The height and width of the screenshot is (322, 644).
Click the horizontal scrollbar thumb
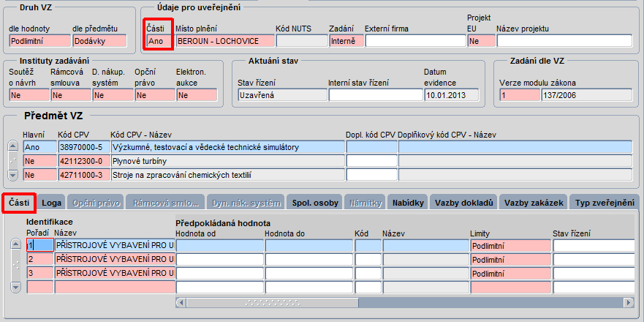[x=273, y=302]
